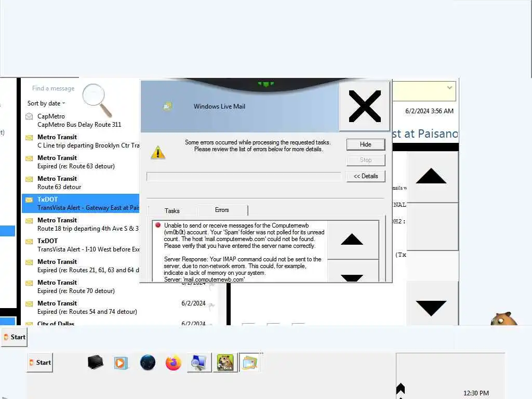Click the magnifying glass search icon

coord(97,100)
